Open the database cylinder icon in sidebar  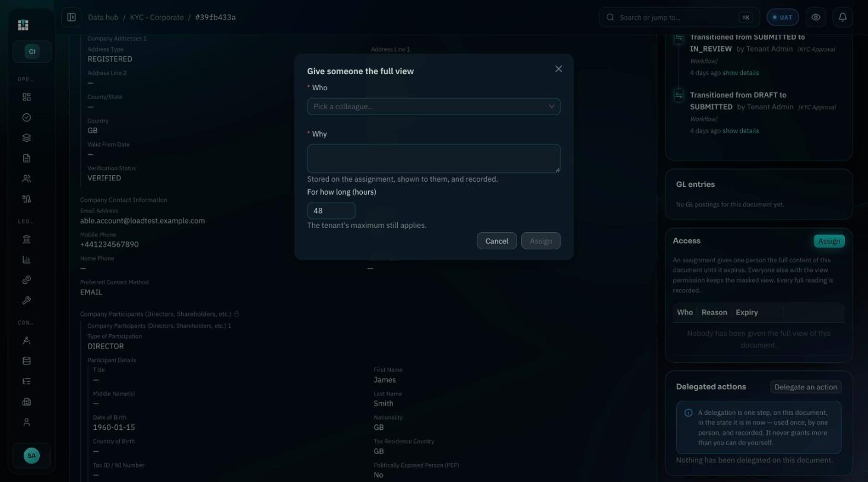pos(26,361)
